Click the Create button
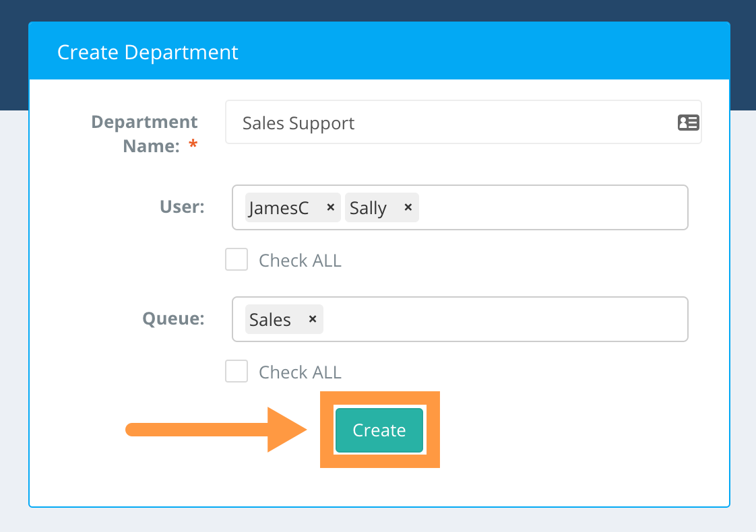This screenshot has height=532, width=756. 379,430
